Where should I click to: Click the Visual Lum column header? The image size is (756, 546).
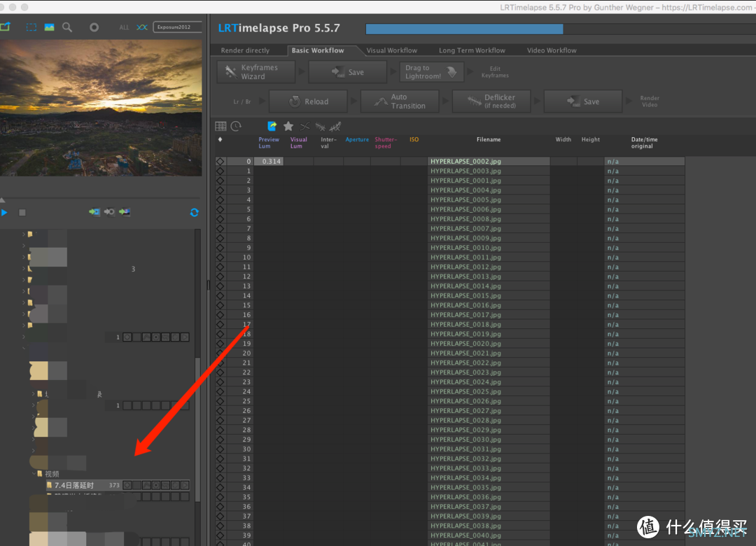point(298,143)
